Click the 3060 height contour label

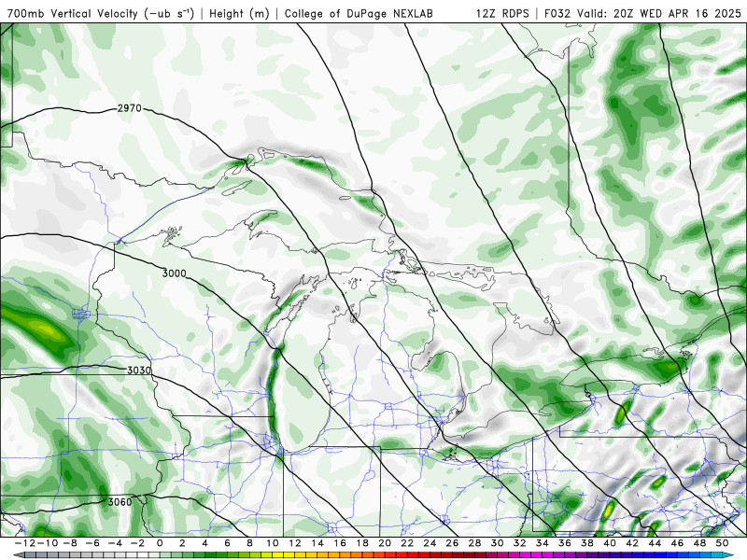120,502
